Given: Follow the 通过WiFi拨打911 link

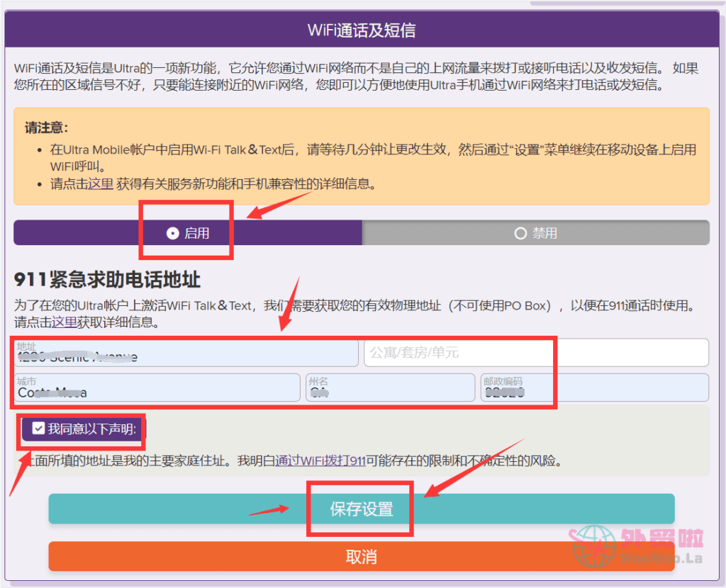Looking at the screenshot, I should click(x=320, y=461).
